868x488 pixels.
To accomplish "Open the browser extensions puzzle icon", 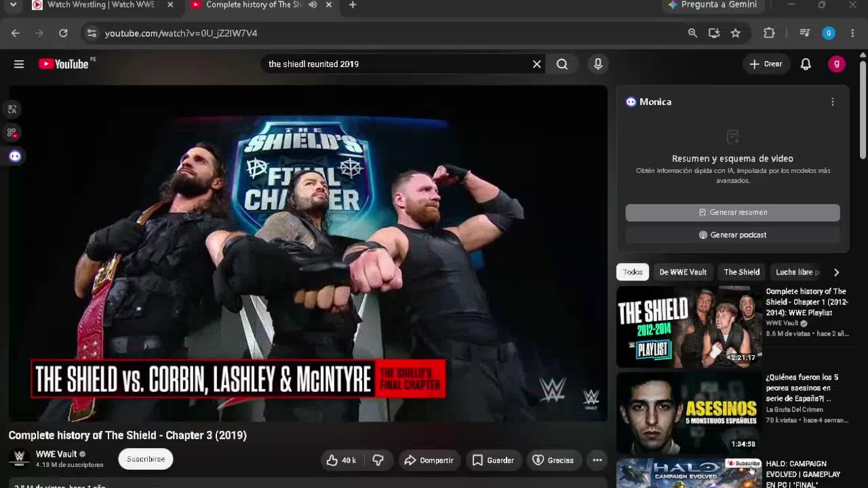I will 769,33.
